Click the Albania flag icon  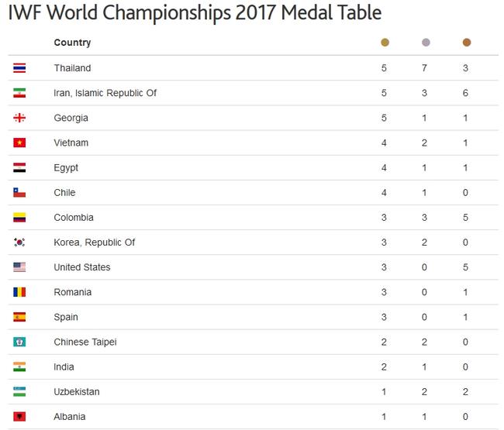pos(19,417)
